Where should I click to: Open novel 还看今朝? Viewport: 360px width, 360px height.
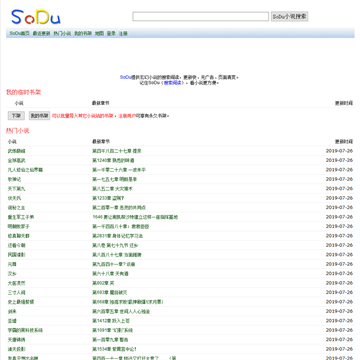click(x=17, y=245)
